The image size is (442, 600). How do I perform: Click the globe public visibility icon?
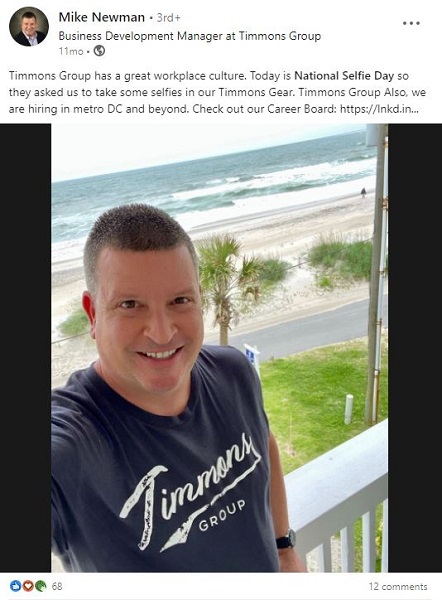pyautogui.click(x=99, y=51)
